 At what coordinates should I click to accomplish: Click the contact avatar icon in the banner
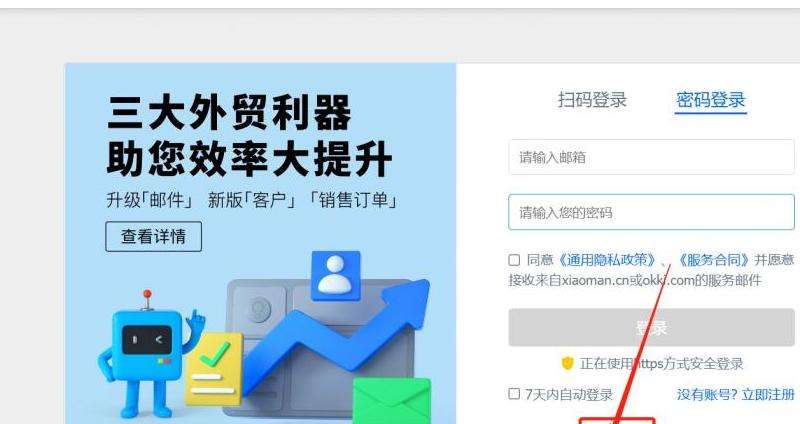click(336, 276)
